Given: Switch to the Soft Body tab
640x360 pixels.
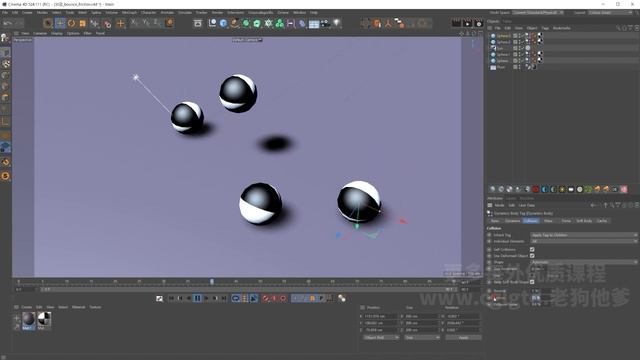Looking at the screenshot, I should pos(584,221).
